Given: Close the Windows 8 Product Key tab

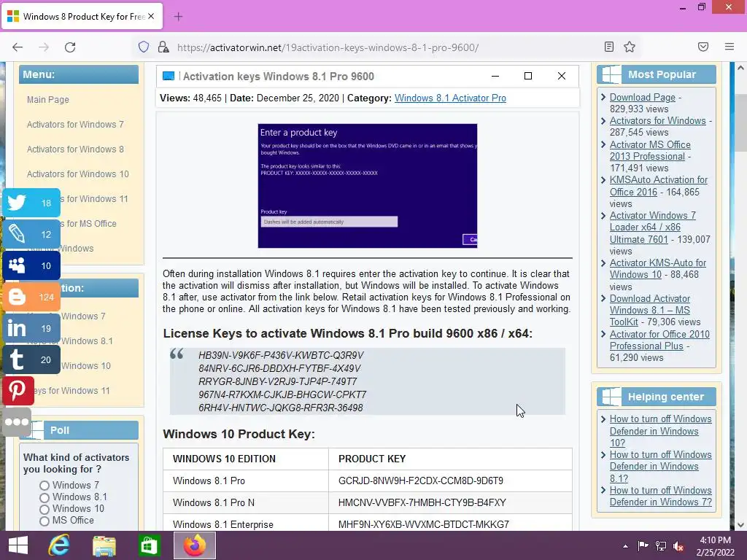Looking at the screenshot, I should pyautogui.click(x=151, y=16).
